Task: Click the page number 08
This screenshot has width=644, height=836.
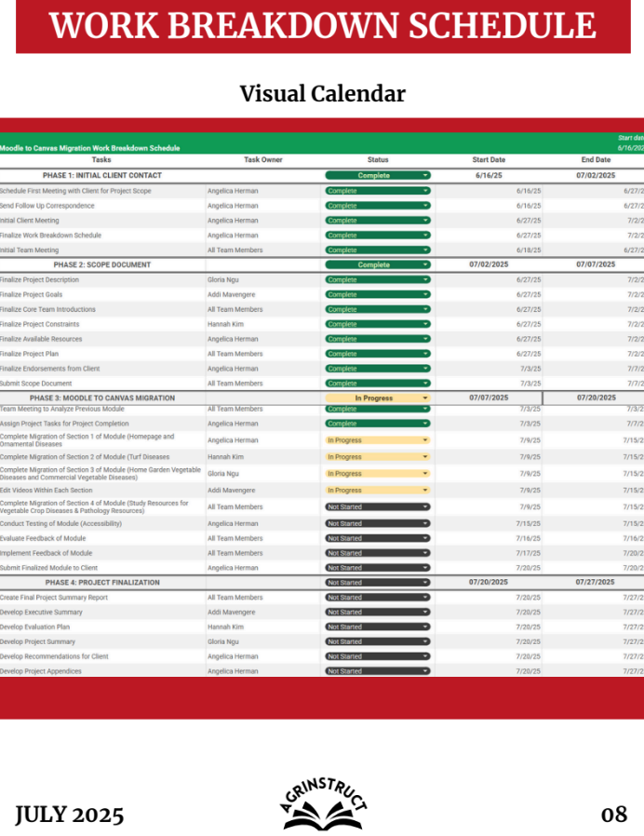Action: coord(614,815)
